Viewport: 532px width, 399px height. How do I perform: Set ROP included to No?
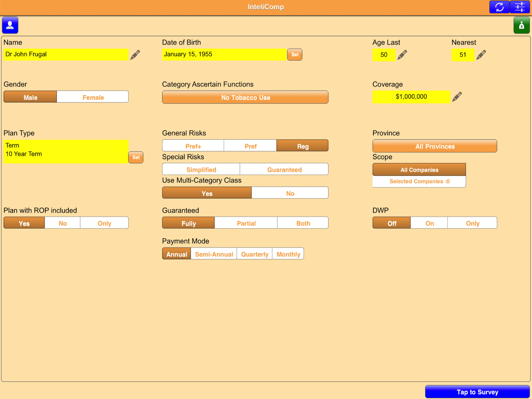63,223
